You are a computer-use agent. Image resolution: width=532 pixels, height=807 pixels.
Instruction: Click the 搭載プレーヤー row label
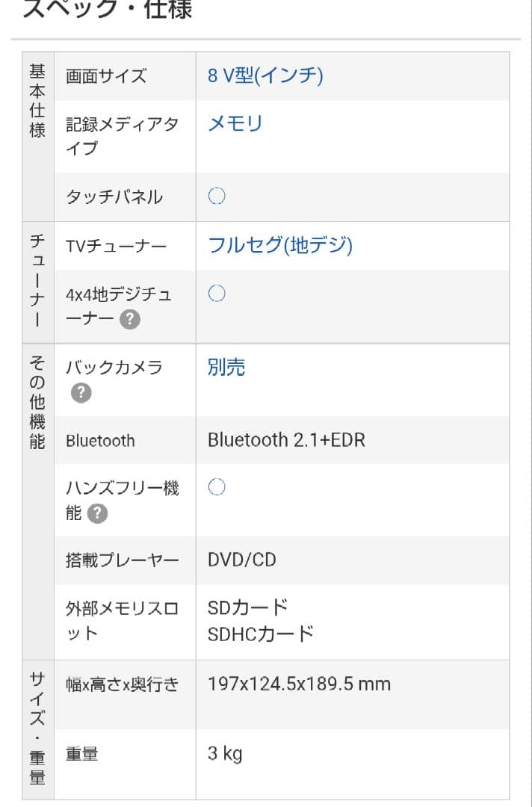(x=122, y=557)
